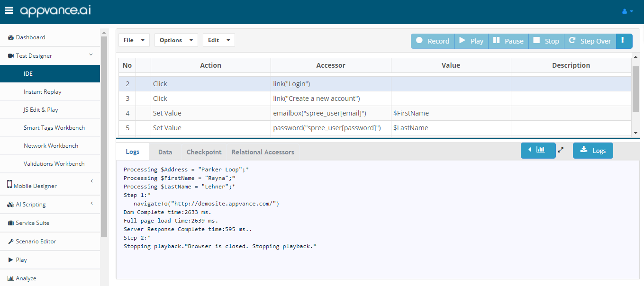Download logs using Logs button
Screen dimensions: 644x286
pyautogui.click(x=593, y=151)
